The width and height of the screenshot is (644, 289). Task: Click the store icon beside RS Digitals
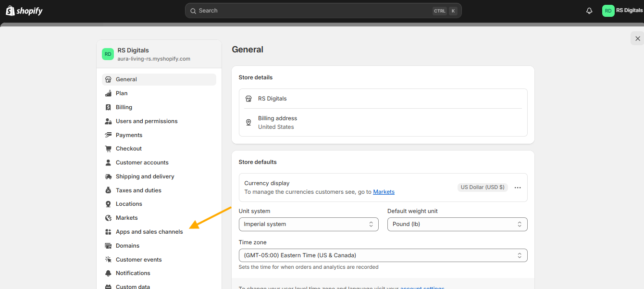click(x=248, y=99)
